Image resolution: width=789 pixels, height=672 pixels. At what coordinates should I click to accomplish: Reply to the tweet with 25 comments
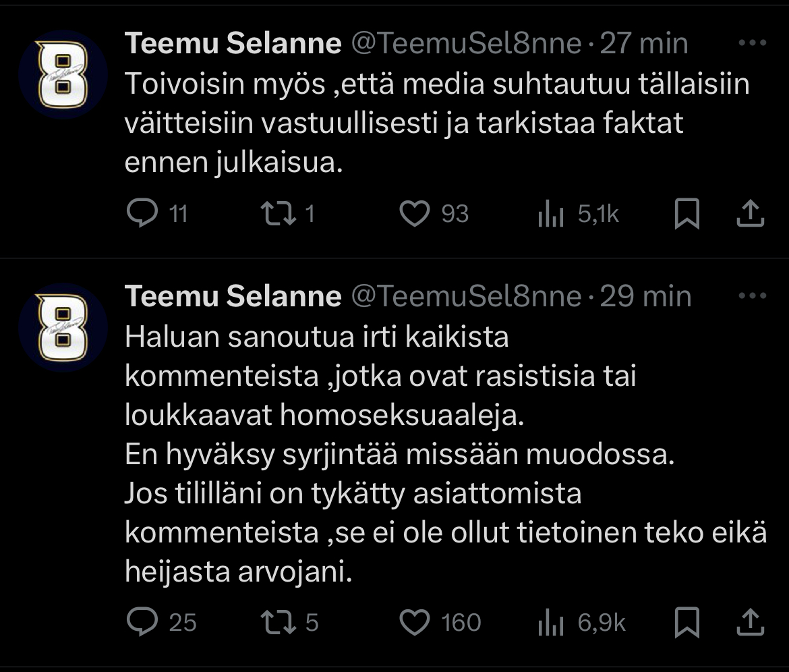142,622
